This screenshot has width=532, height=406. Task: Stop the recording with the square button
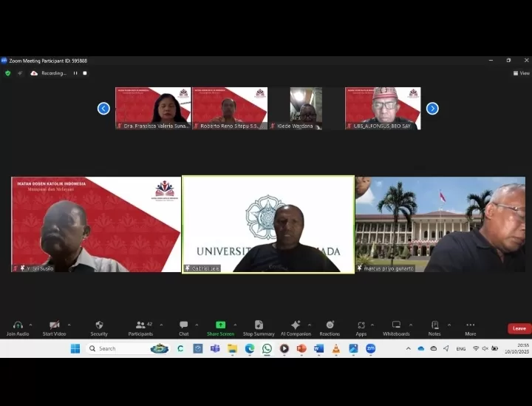85,73
